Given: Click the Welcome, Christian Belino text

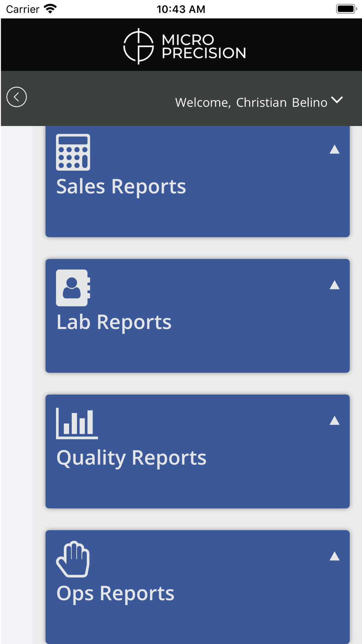Looking at the screenshot, I should [x=251, y=103].
